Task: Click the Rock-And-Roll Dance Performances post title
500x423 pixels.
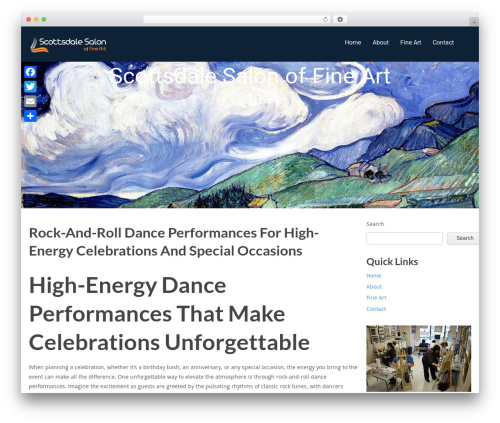Action: (174, 242)
